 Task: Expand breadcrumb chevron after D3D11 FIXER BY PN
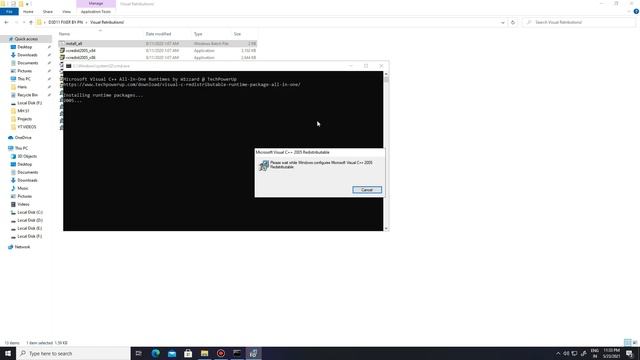click(86, 22)
